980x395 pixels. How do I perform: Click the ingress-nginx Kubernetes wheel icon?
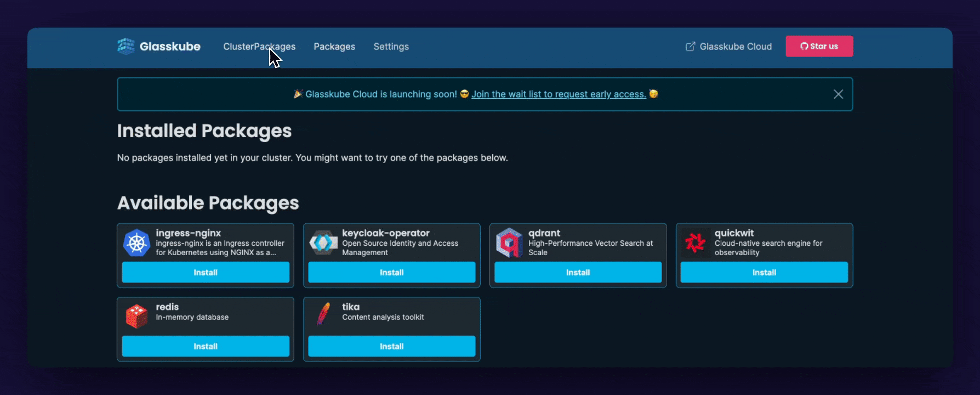pyautogui.click(x=136, y=242)
